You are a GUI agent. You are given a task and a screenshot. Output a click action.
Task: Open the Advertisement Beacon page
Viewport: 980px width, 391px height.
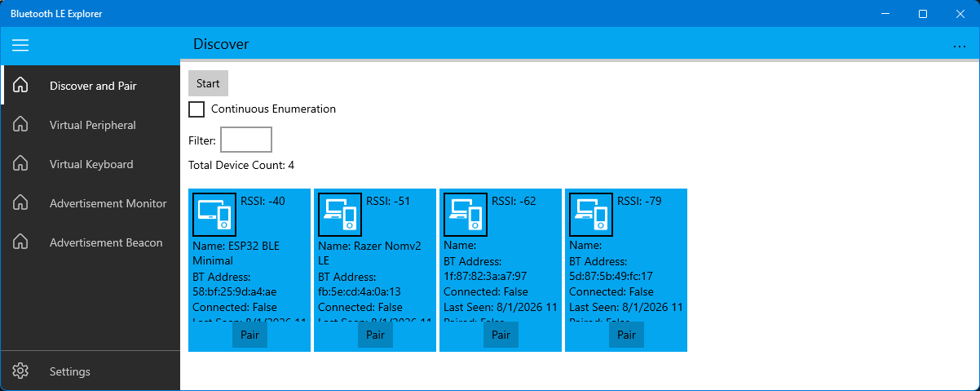coord(90,242)
